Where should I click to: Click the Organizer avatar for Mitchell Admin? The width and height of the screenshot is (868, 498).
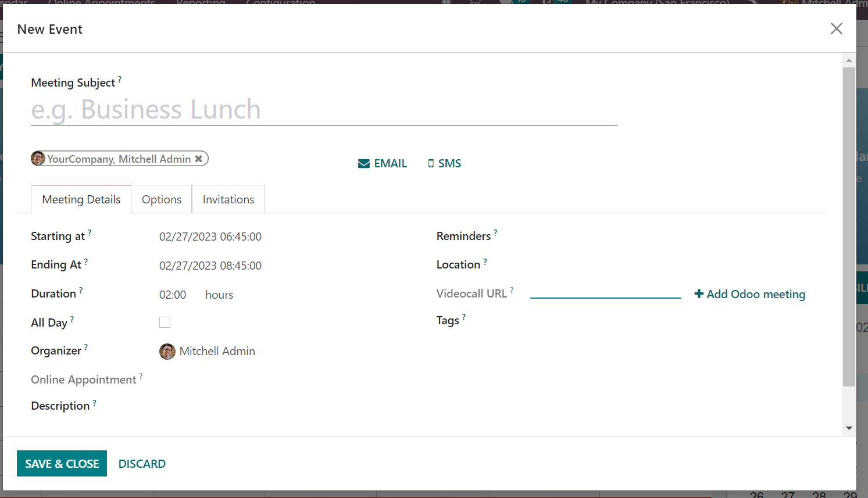point(167,352)
